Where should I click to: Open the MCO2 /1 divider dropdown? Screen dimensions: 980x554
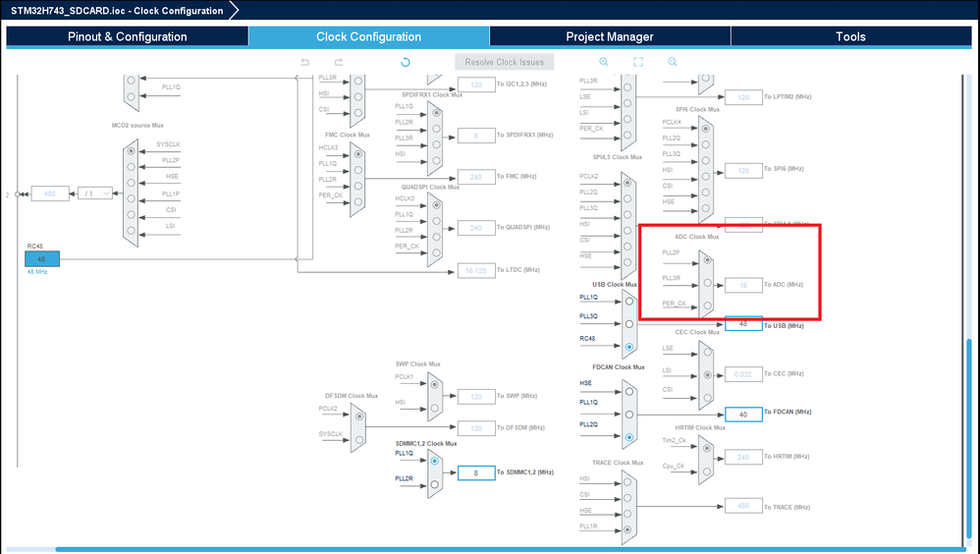pyautogui.click(x=95, y=194)
